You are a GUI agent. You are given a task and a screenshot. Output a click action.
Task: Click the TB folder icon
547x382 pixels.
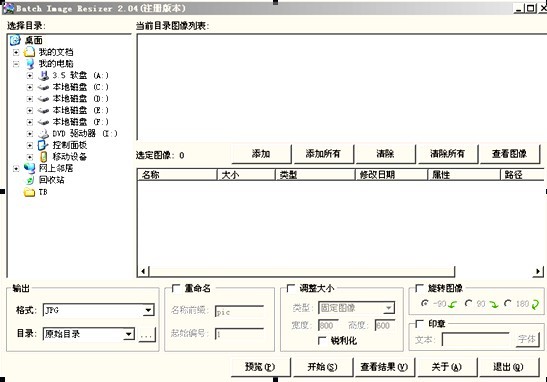pos(29,192)
